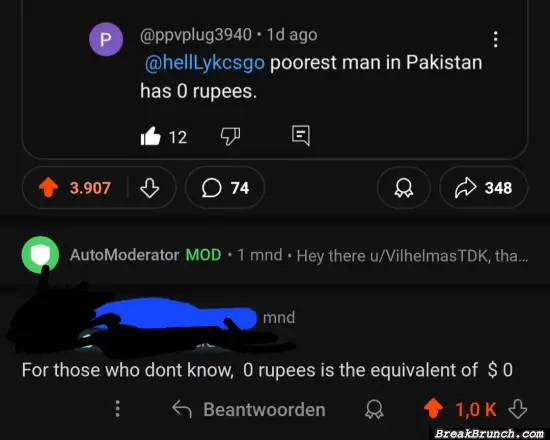Viewport: 550px width, 440px height.
Task: Downvote the rupees comment
Action: pyautogui.click(x=518, y=409)
